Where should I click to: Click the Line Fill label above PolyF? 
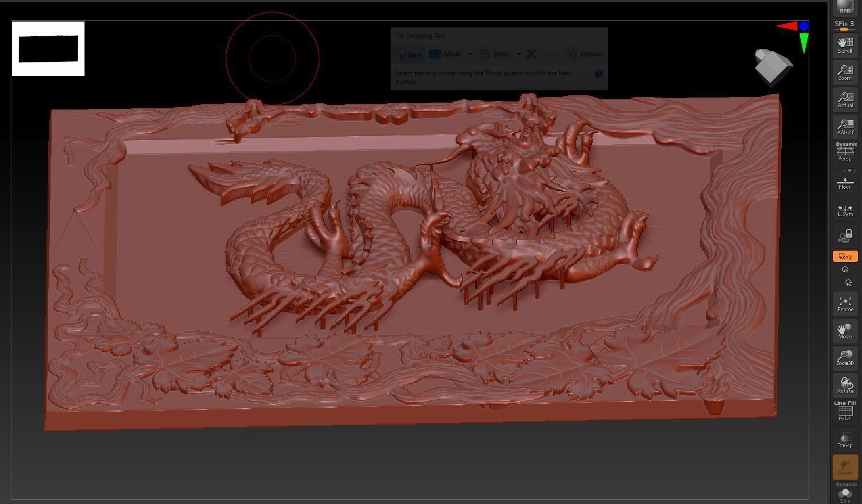coord(845,403)
